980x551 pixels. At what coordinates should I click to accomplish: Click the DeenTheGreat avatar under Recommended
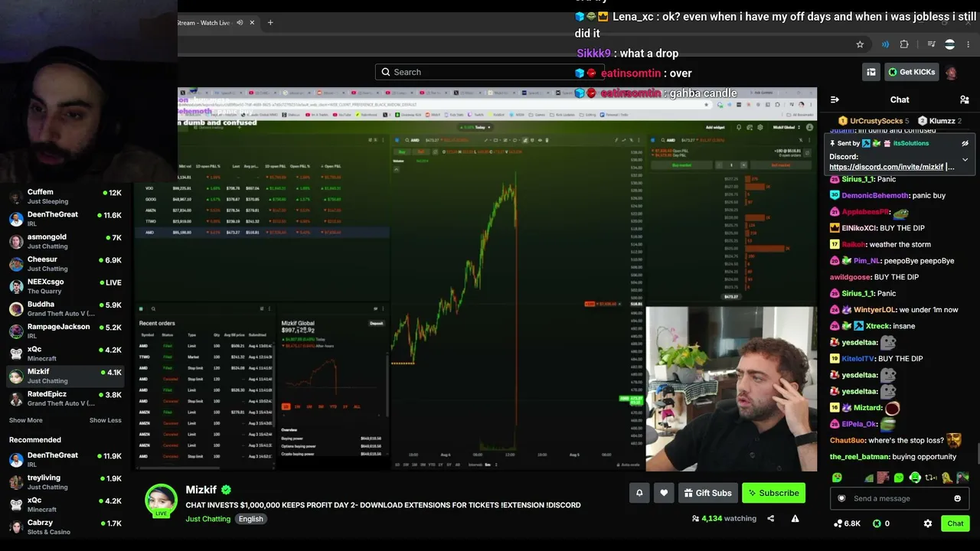coord(16,460)
